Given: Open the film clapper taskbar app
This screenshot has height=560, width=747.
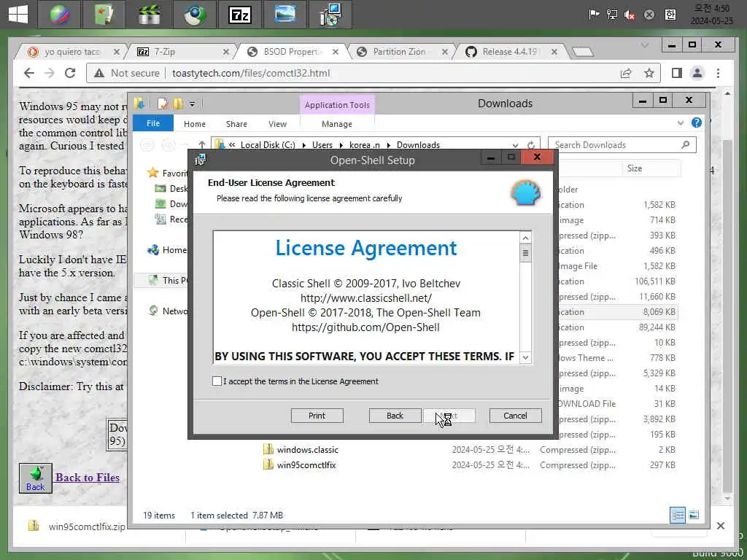Looking at the screenshot, I should pyautogui.click(x=149, y=15).
